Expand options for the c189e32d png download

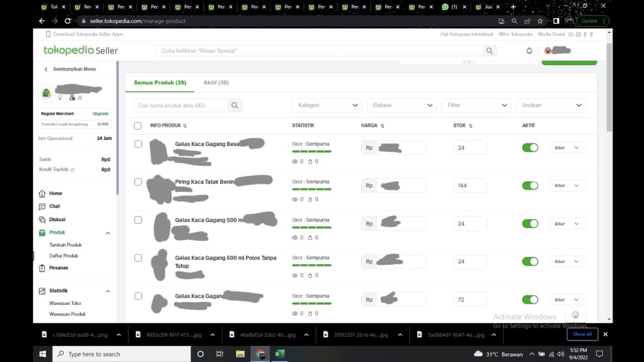tap(119, 335)
